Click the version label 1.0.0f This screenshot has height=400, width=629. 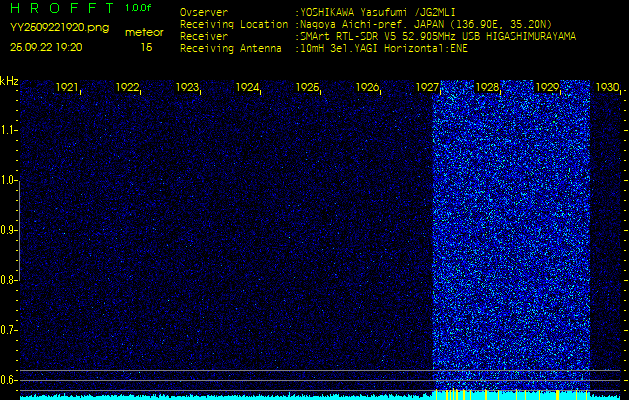click(138, 8)
